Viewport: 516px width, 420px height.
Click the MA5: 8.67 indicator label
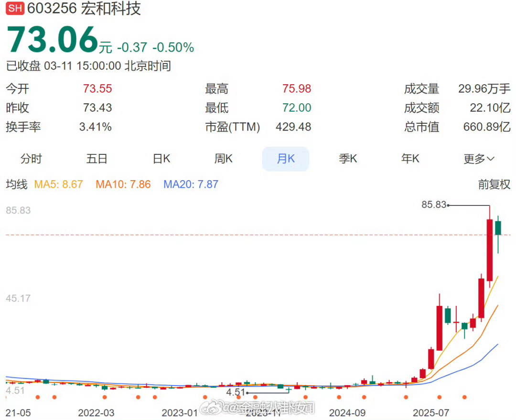59,184
